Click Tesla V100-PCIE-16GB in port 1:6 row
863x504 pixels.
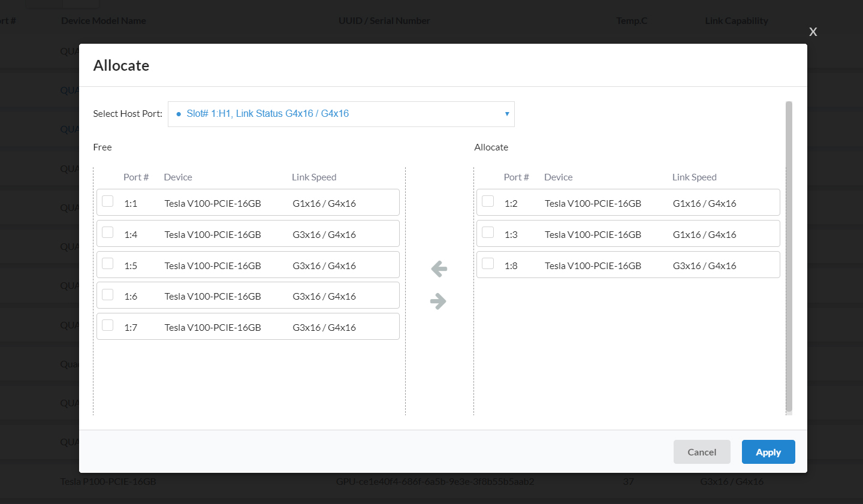[213, 297]
